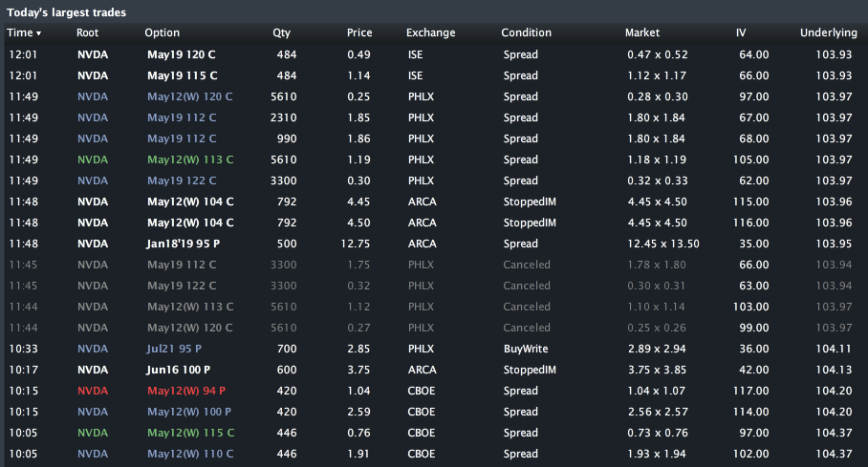Viewport: 868px width, 467px height.
Task: Click the Qty column header
Action: point(281,32)
